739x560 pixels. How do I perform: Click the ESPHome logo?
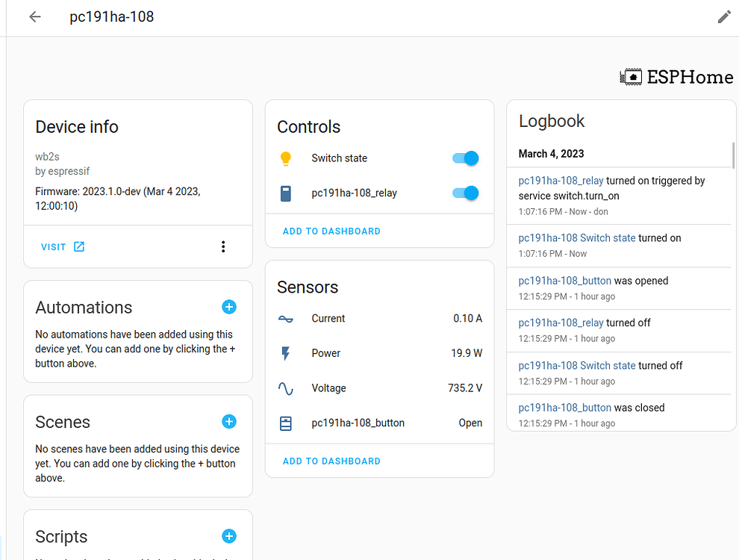[x=676, y=77]
